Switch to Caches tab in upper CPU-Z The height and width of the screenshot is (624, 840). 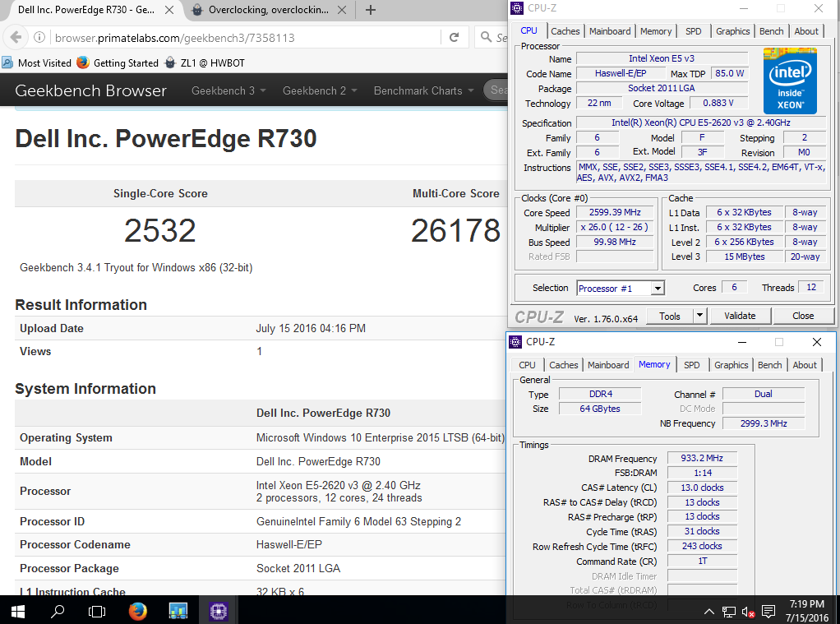[x=565, y=31]
